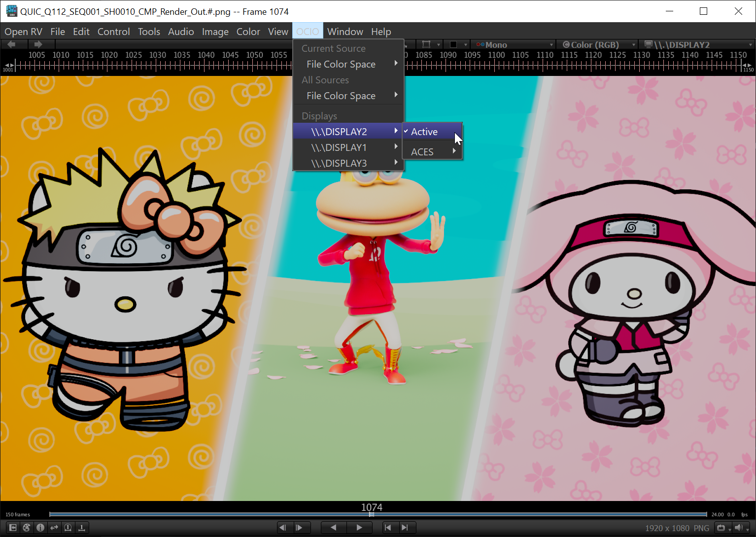
Task: Close the RV window
Action: tap(738, 11)
